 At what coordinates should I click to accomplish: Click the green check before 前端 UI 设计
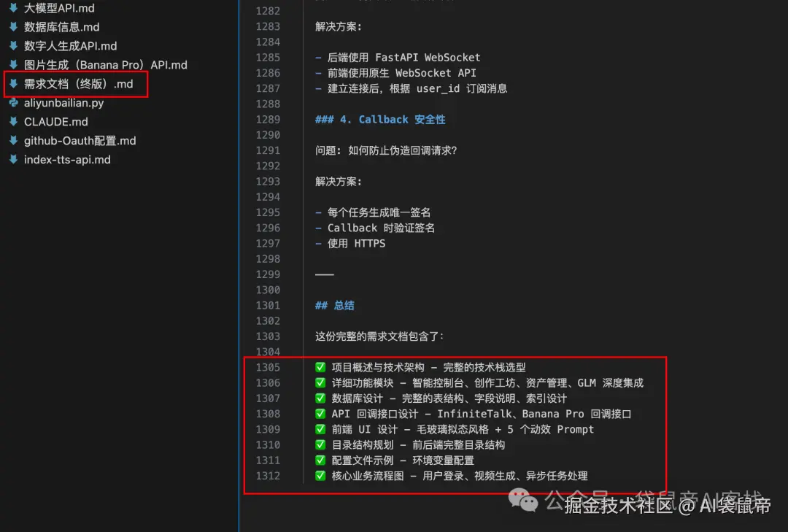[320, 429]
